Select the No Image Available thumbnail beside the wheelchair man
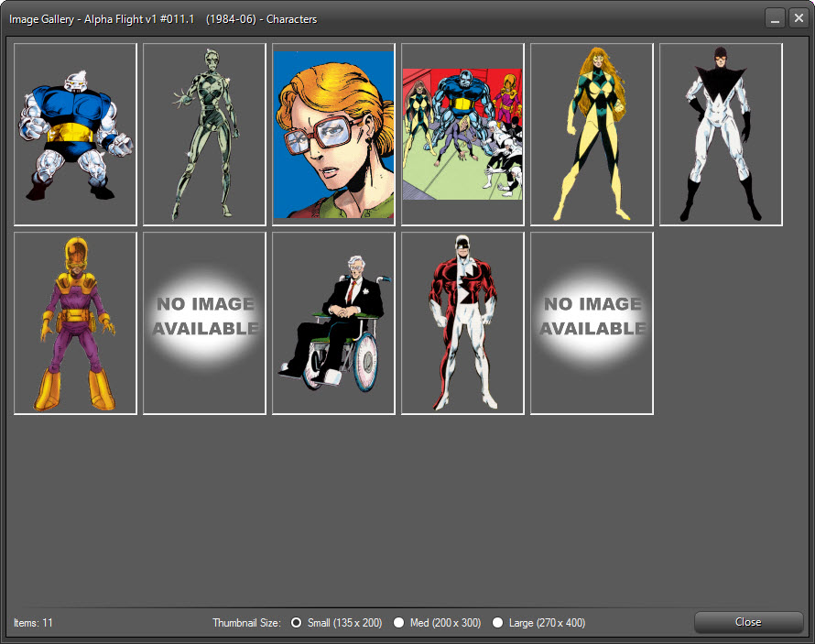Viewport: 815px width, 644px height. pos(204,322)
